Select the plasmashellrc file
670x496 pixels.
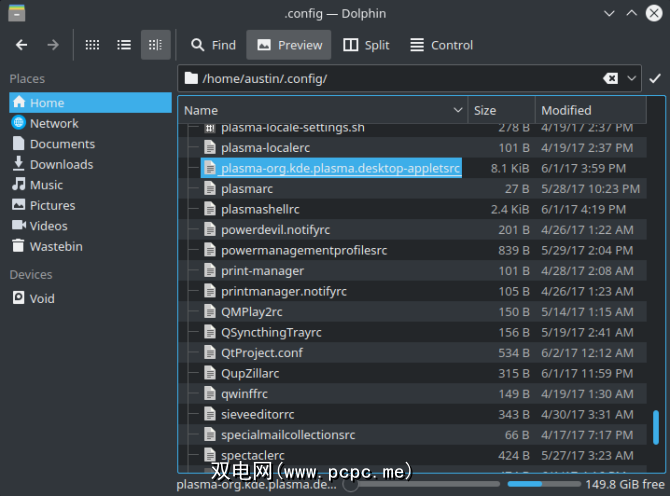[x=259, y=209]
